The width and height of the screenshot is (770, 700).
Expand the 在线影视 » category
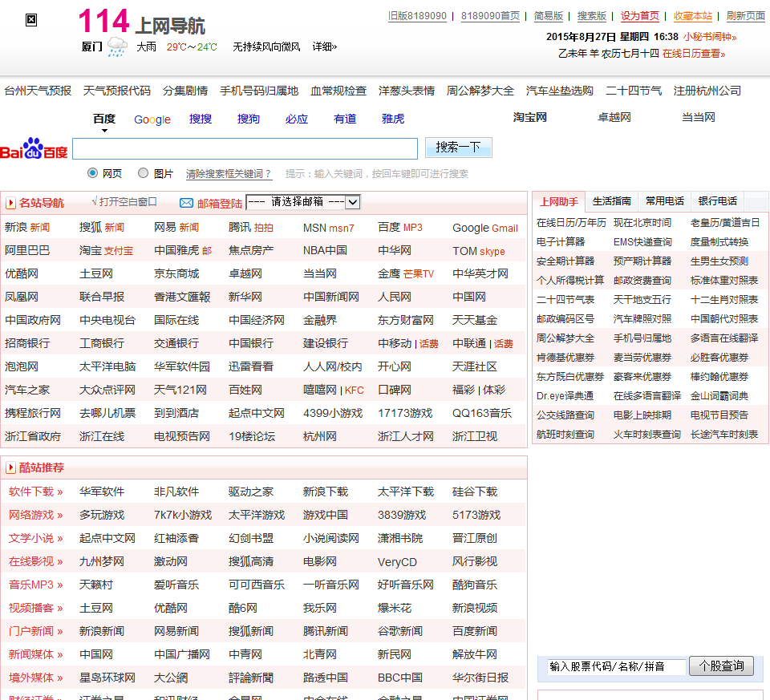(36, 561)
